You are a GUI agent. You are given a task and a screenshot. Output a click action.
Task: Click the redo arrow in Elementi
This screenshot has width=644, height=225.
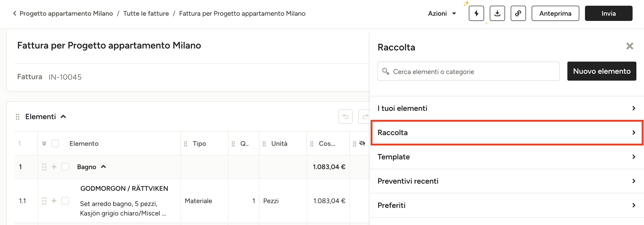365,116
